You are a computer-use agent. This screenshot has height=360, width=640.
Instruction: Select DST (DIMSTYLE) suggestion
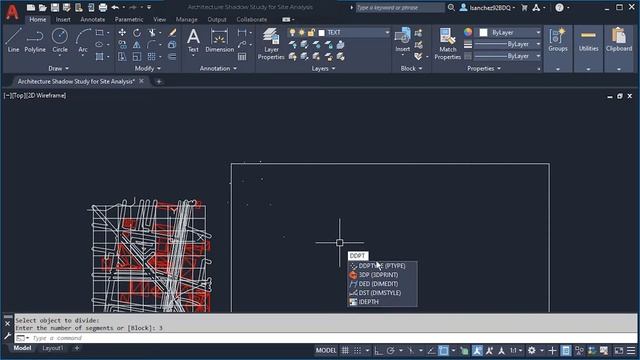click(x=382, y=293)
